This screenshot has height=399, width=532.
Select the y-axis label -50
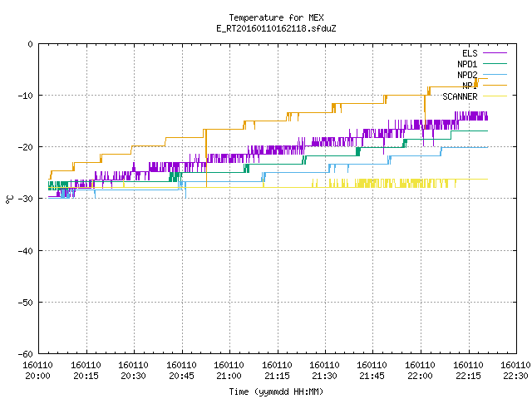pyautogui.click(x=26, y=303)
